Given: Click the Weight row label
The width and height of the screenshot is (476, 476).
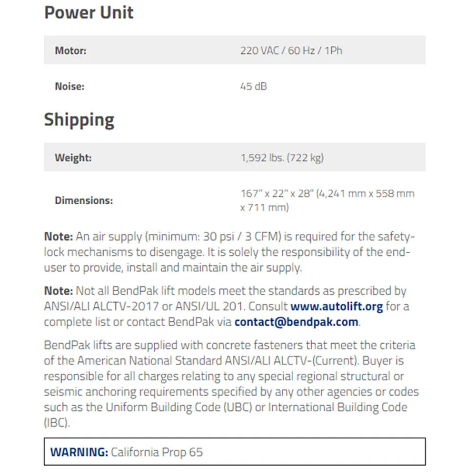Looking at the screenshot, I should point(73,158).
